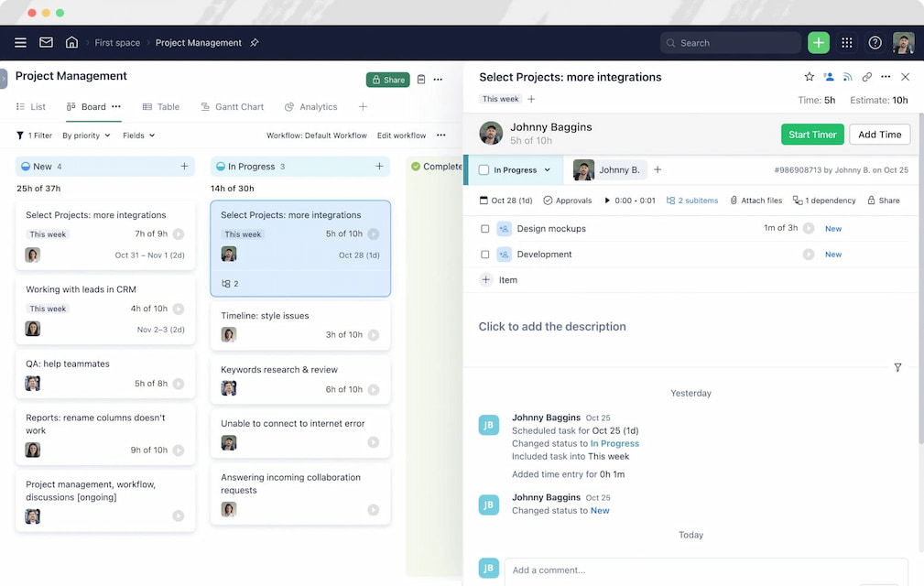The height and width of the screenshot is (586, 924).
Task: Open the notifications inbox icon in top bar
Action: 47,42
